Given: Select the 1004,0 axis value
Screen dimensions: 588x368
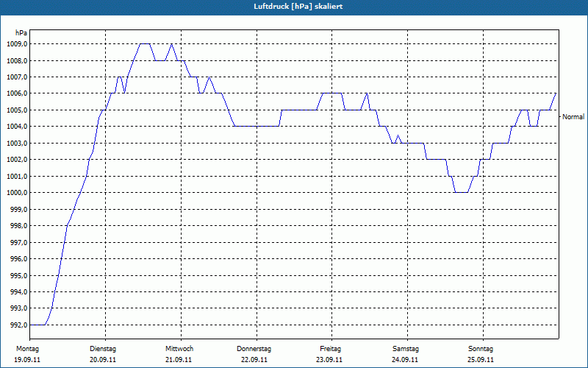Looking at the screenshot, I should [x=17, y=127].
